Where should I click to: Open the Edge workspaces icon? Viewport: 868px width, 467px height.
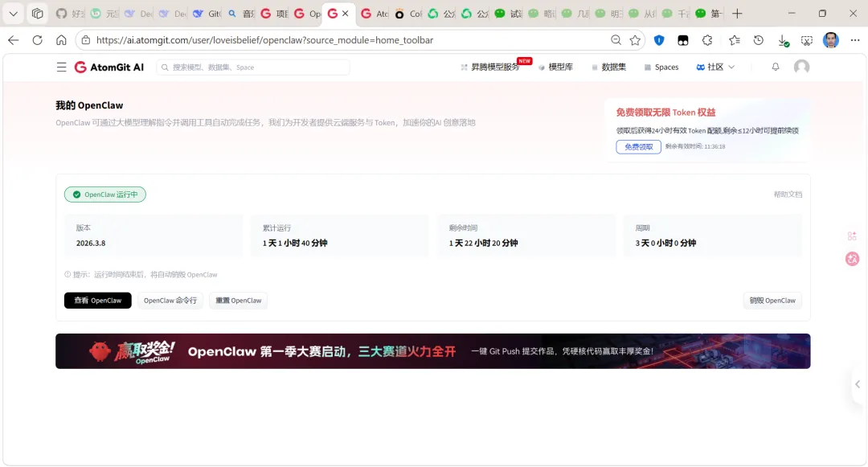tap(37, 14)
